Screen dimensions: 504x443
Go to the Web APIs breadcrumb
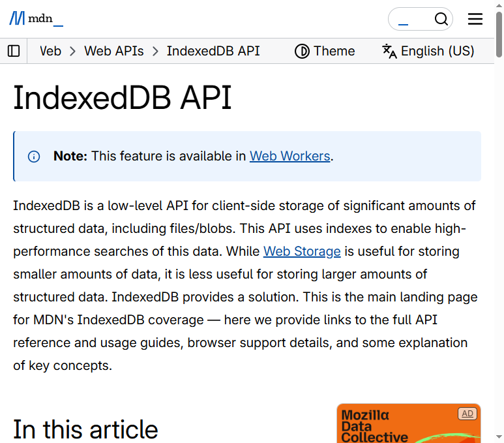114,51
